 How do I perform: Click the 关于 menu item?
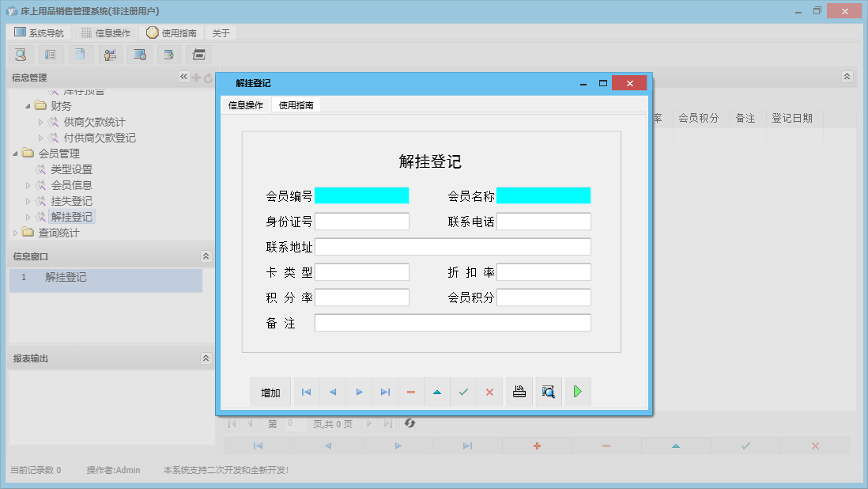click(x=220, y=32)
